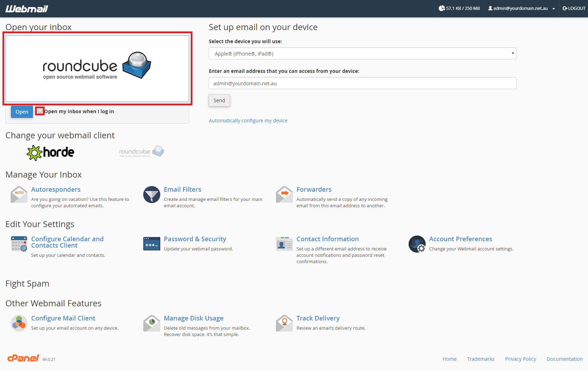Click 'Set up your calendar and contacts.' description
This screenshot has height=370, width=588.
[68, 255]
